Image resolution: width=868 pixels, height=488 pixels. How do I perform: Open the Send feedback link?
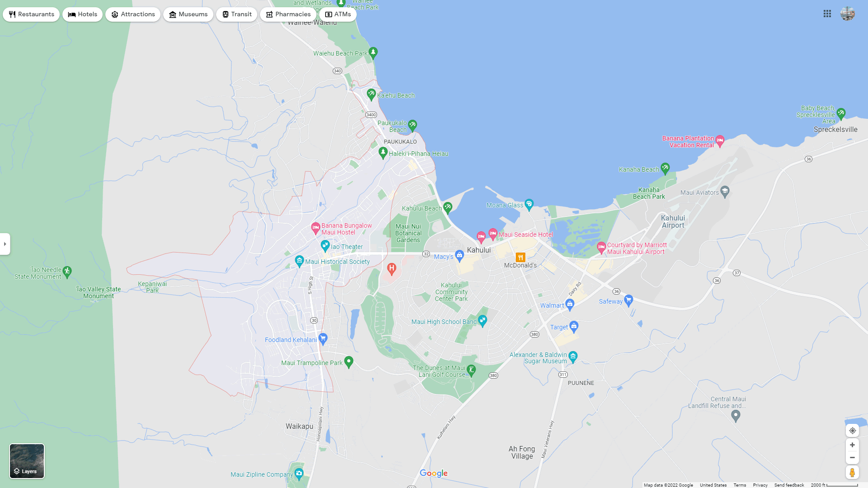(x=789, y=485)
